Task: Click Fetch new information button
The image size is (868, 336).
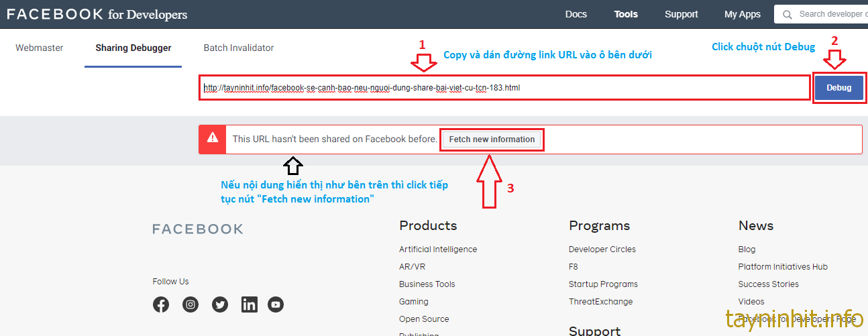Action: coord(492,139)
